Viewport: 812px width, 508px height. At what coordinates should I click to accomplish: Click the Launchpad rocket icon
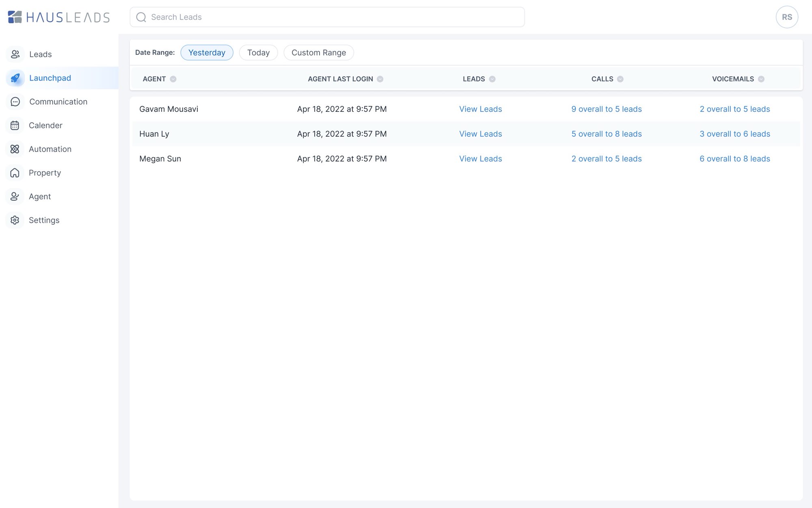(15, 78)
